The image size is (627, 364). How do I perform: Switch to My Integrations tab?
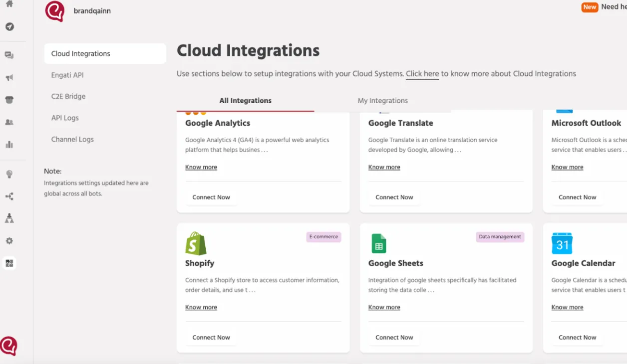[383, 101]
